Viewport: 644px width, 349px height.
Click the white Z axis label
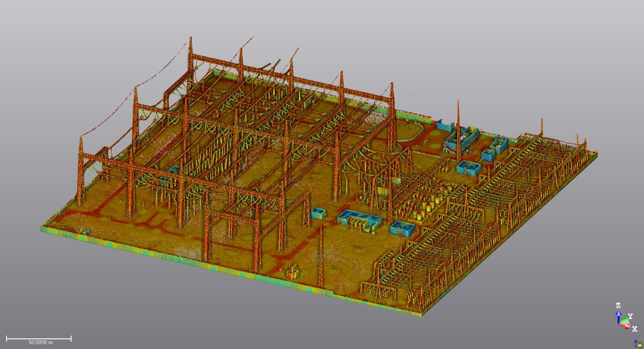[x=618, y=305]
